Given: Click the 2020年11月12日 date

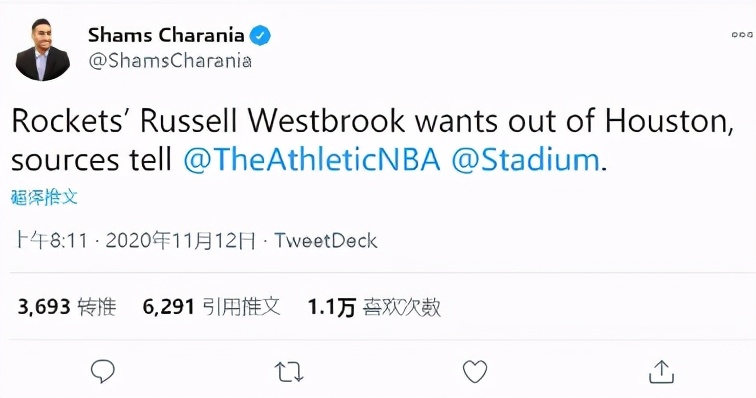Looking at the screenshot, I should pyautogui.click(x=180, y=240).
